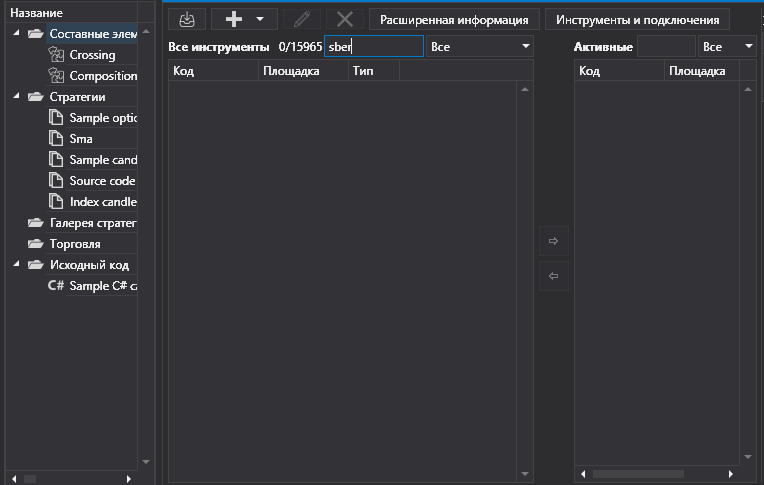This screenshot has width=764, height=485.
Task: Select the Crossing composite element
Action: pyautogui.click(x=92, y=55)
